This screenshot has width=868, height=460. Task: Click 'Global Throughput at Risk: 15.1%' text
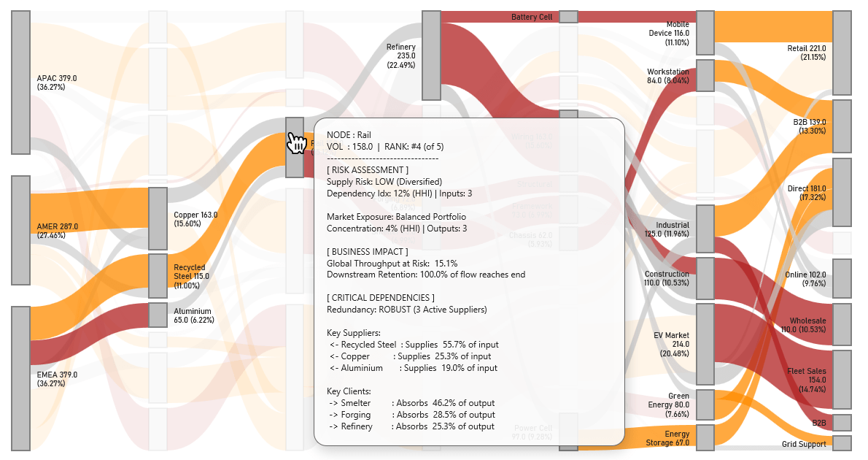pos(392,263)
